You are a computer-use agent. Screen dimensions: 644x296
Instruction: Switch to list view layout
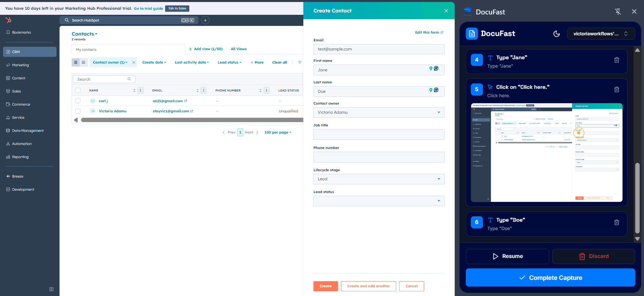pos(76,62)
